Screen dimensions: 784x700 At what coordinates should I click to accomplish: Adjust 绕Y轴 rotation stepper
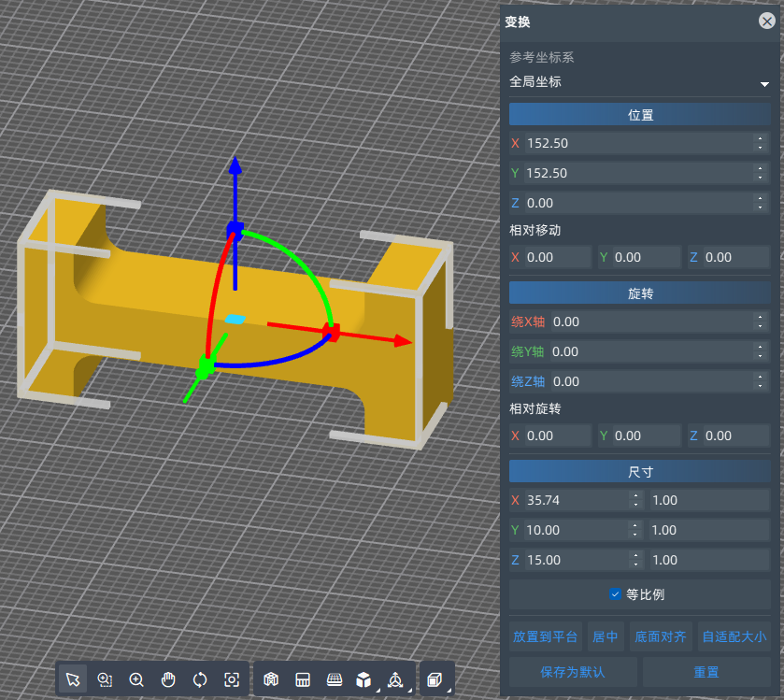(761, 352)
